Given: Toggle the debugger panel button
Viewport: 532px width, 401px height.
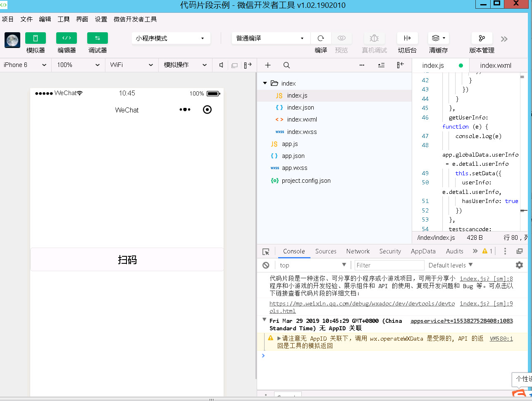Looking at the screenshot, I should click(x=98, y=38).
